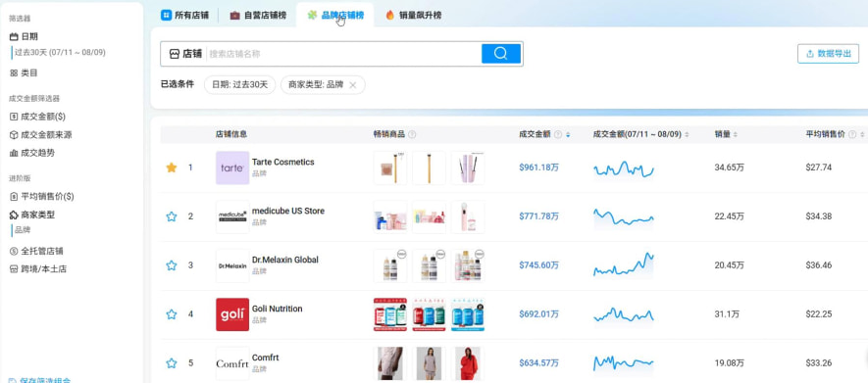Open the Goli Nutrition red logo
Viewport: 868px width, 383px height.
232,314
